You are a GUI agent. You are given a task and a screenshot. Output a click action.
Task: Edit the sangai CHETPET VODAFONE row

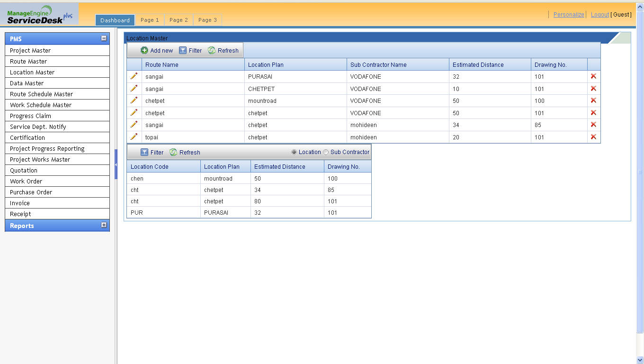point(134,88)
